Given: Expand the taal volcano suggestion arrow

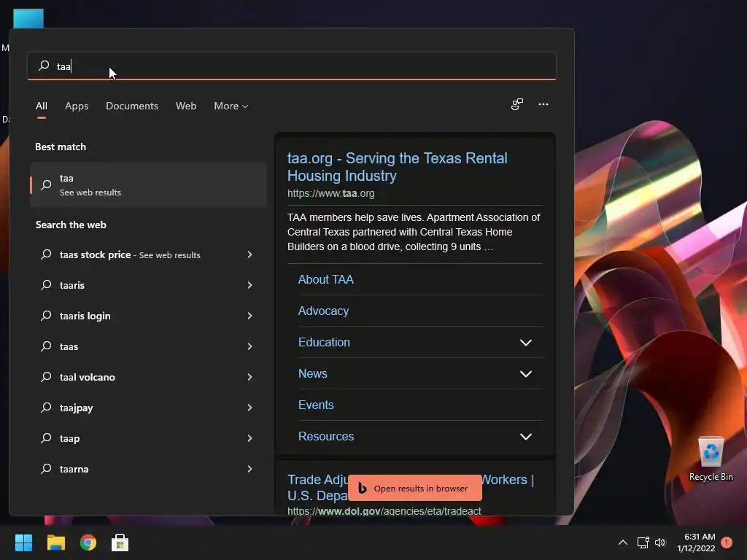Looking at the screenshot, I should [x=249, y=377].
